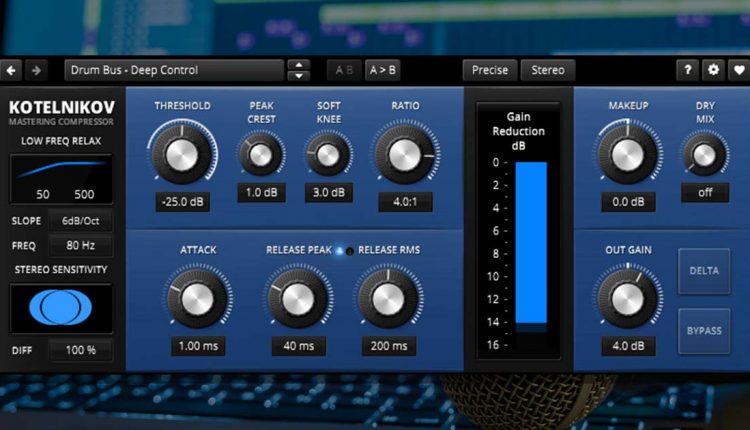Click the previous preset left arrow

point(11,70)
